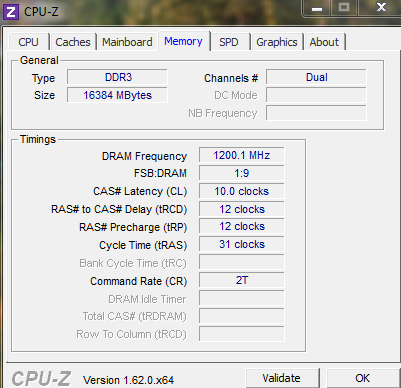This screenshot has width=401, height=388.
Task: Go to the SPD tab
Action: click(229, 42)
